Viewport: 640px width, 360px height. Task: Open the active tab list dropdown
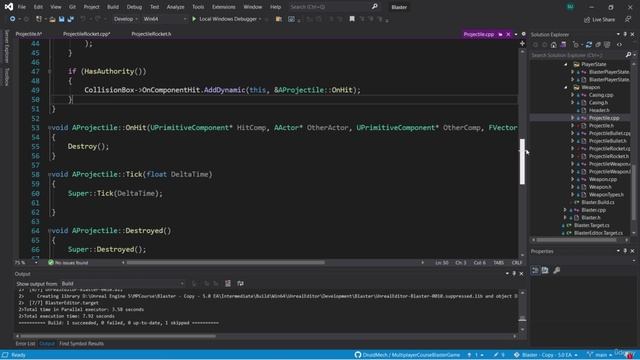pos(516,34)
